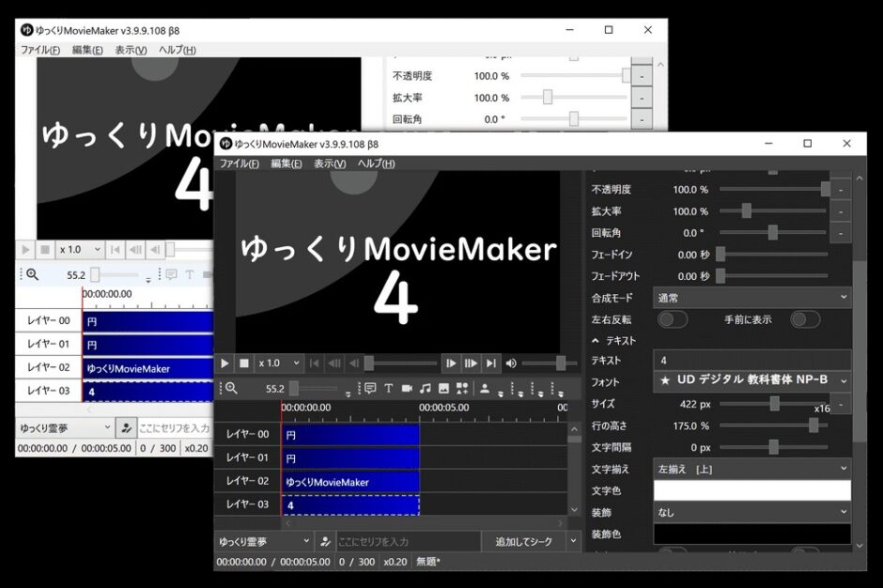
Task: Click the white 文字色 color swatch
Action: (x=751, y=490)
